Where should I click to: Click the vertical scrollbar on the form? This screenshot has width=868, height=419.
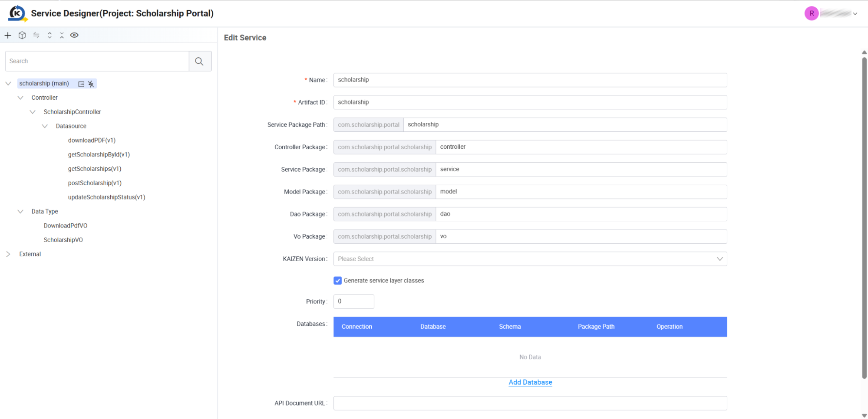(x=864, y=217)
